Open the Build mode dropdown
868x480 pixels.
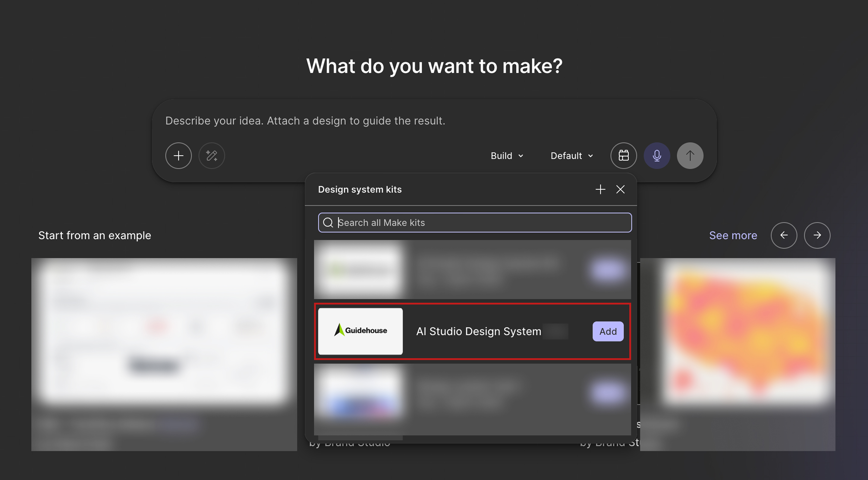tap(507, 156)
